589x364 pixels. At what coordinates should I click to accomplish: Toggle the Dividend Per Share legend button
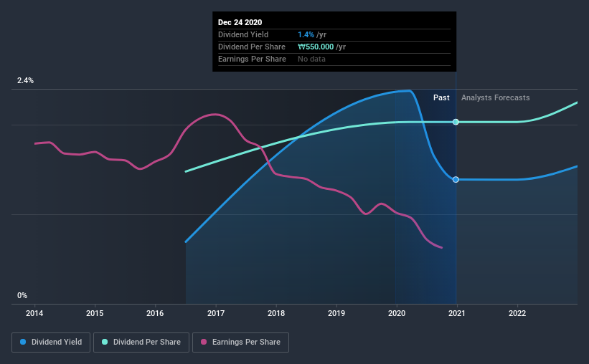(x=141, y=343)
